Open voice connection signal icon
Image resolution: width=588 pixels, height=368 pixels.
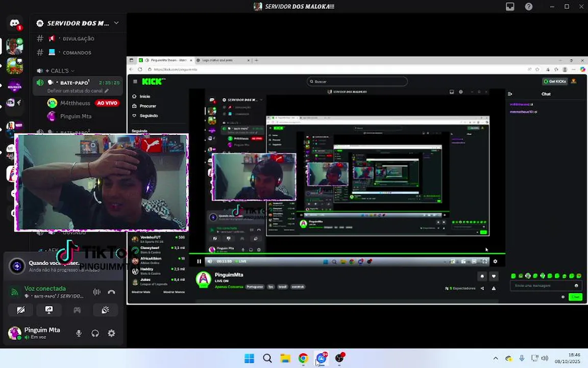pos(15,292)
